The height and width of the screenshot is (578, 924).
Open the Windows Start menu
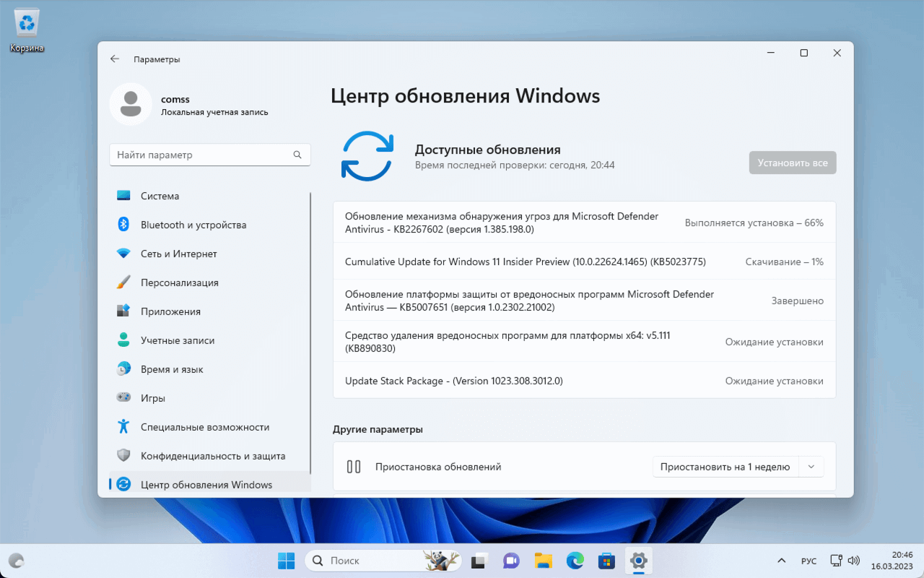287,561
